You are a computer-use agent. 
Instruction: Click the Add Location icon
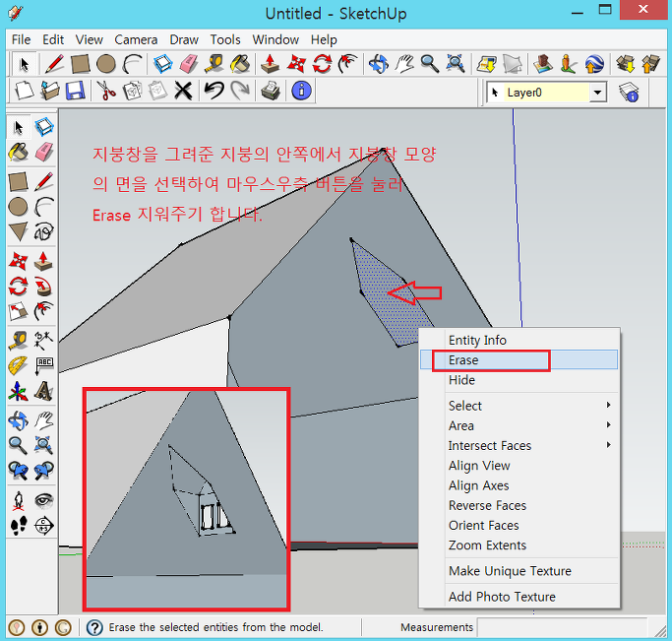click(487, 64)
